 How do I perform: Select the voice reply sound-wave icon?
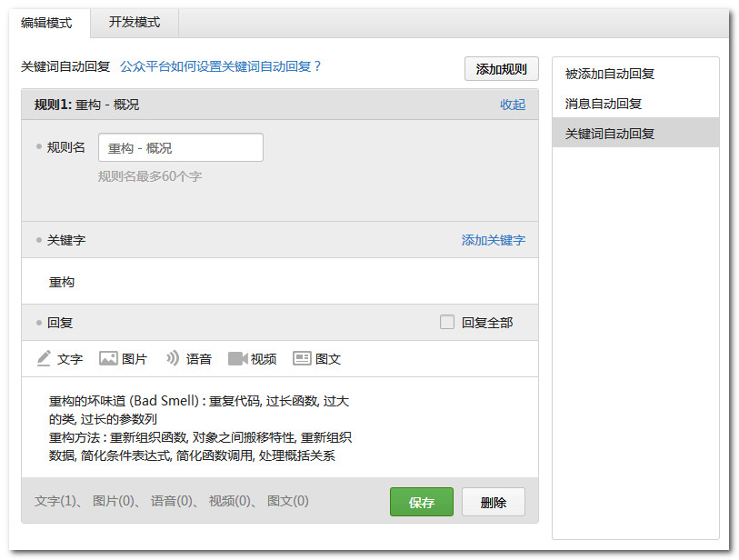[173, 358]
